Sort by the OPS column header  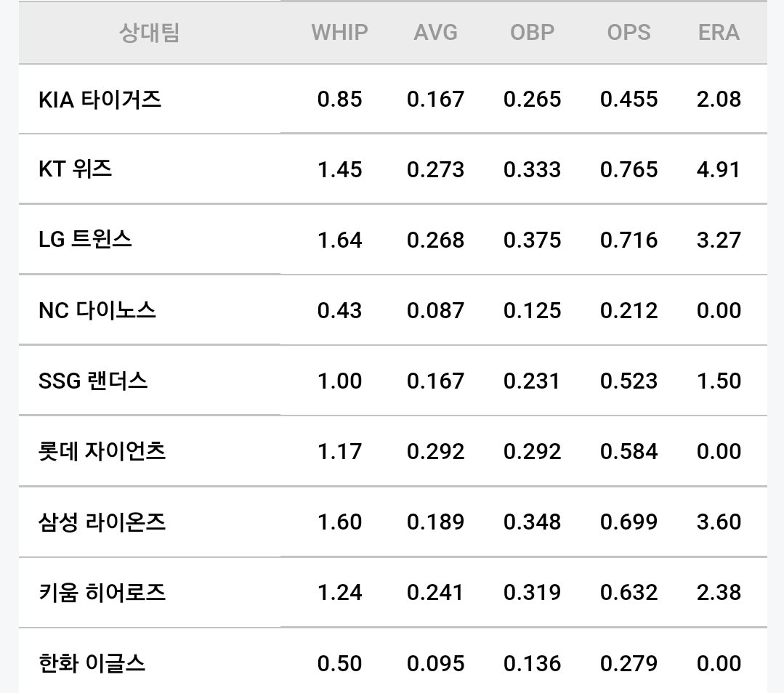(629, 33)
